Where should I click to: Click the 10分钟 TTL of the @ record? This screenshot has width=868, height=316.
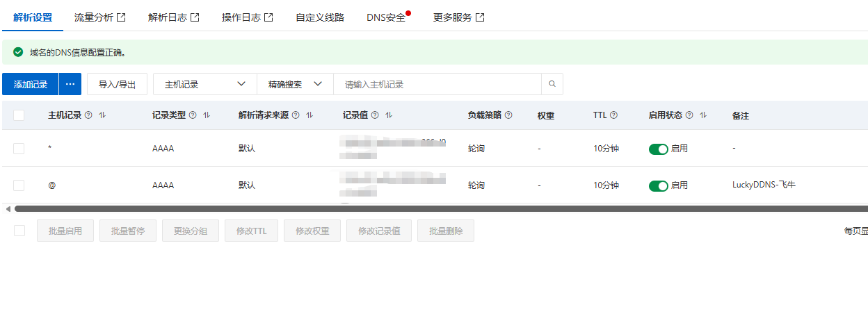pyautogui.click(x=606, y=185)
